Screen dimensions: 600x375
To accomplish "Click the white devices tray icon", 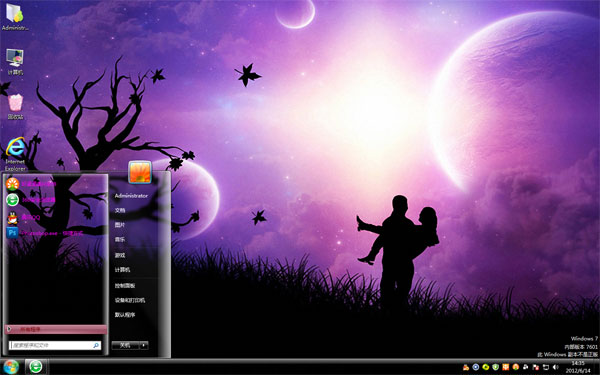I will pos(526,367).
